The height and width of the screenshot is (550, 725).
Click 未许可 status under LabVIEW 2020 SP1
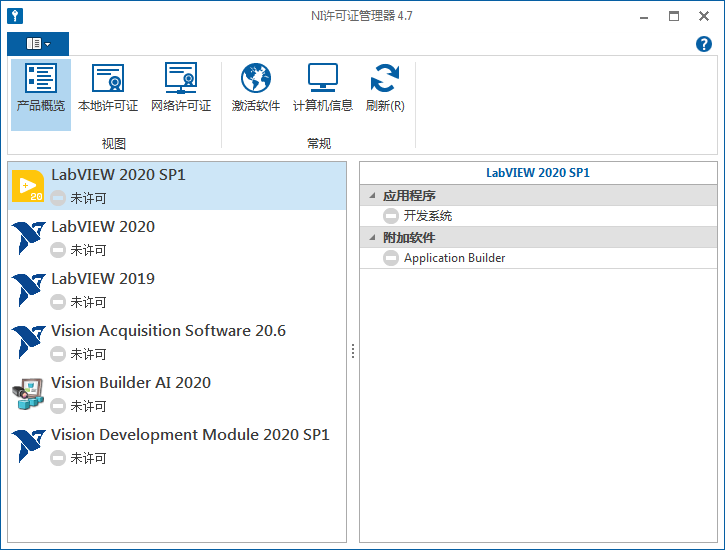point(88,198)
